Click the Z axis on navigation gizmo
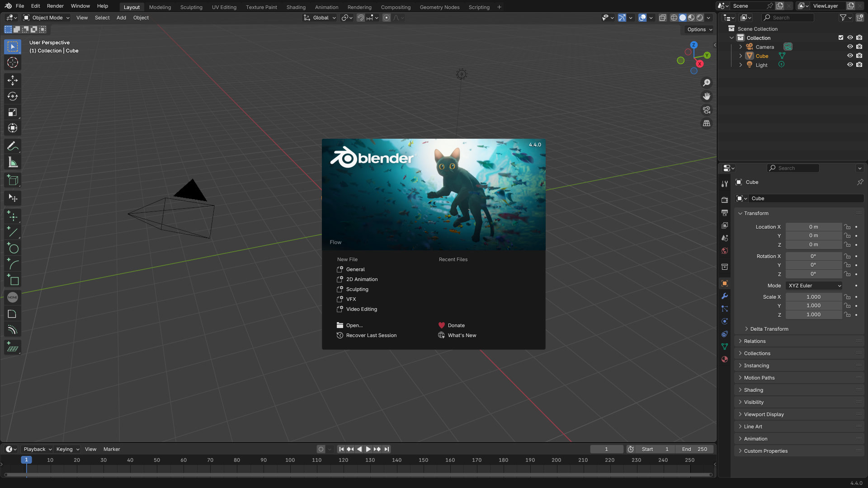Image resolution: width=868 pixels, height=488 pixels. click(694, 45)
